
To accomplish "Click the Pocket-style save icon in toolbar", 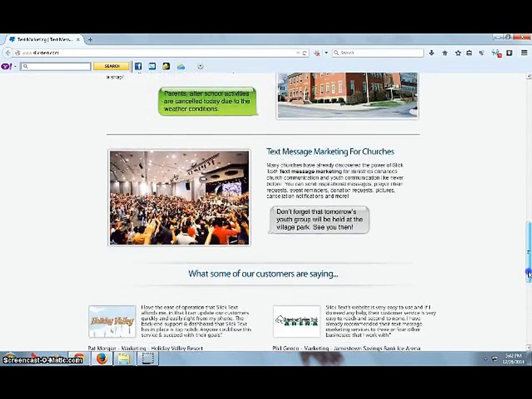I will (509, 53).
